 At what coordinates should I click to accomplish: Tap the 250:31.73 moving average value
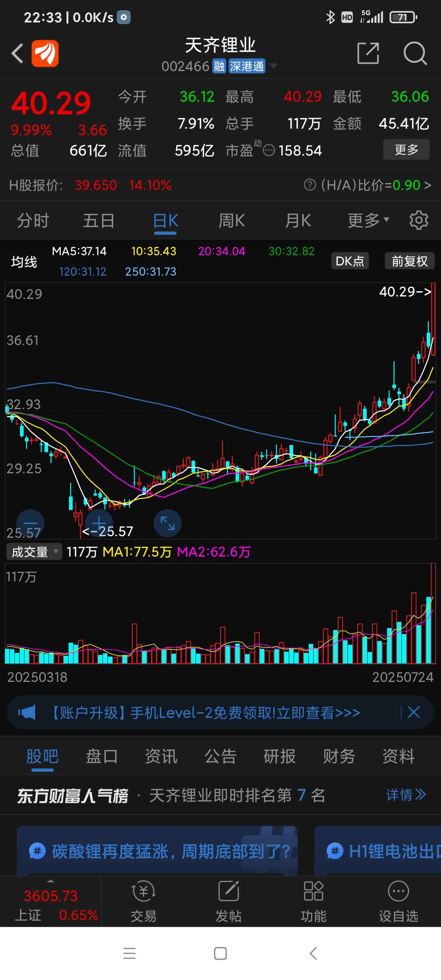point(151,272)
